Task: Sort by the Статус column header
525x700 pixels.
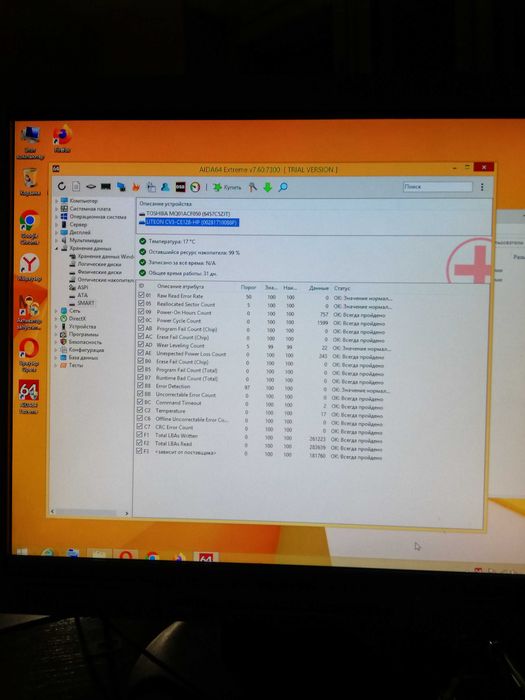Action: (342, 288)
